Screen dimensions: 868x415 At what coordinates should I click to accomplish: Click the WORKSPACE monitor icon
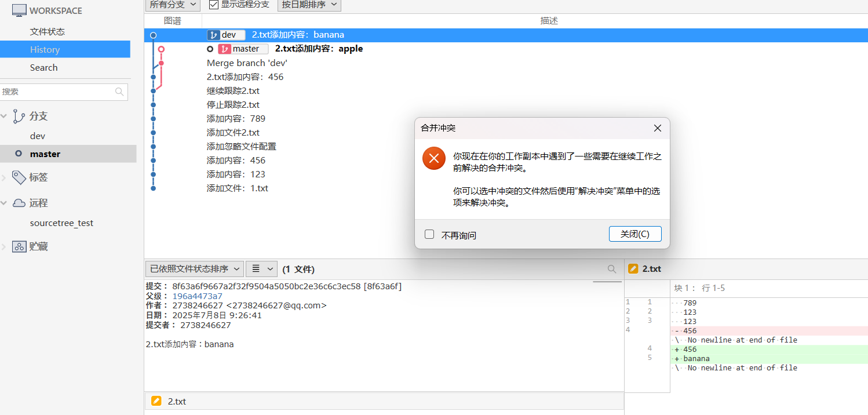point(19,10)
